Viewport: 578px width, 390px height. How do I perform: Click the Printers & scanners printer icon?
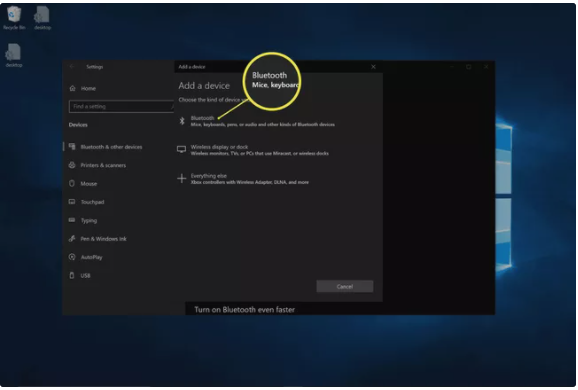point(72,165)
